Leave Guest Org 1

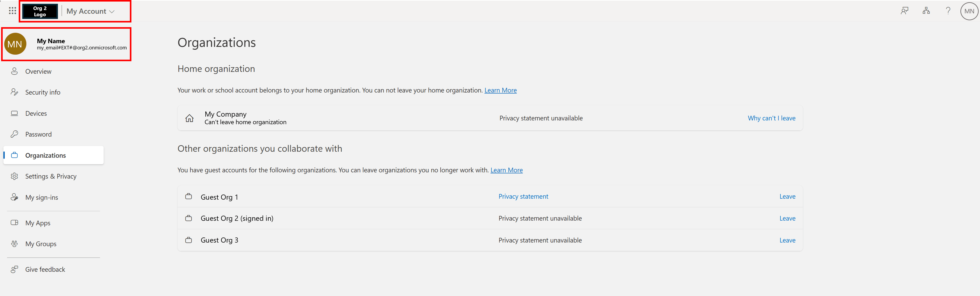(787, 197)
